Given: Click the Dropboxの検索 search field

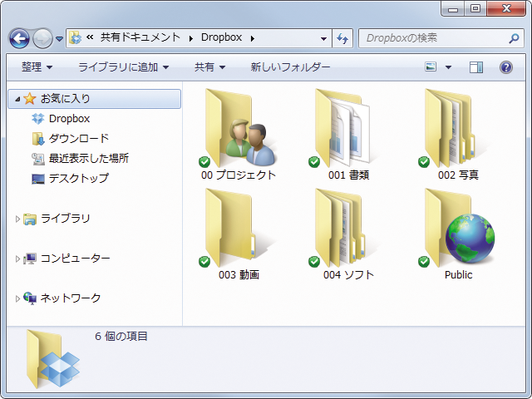Looking at the screenshot, I should pos(432,38).
